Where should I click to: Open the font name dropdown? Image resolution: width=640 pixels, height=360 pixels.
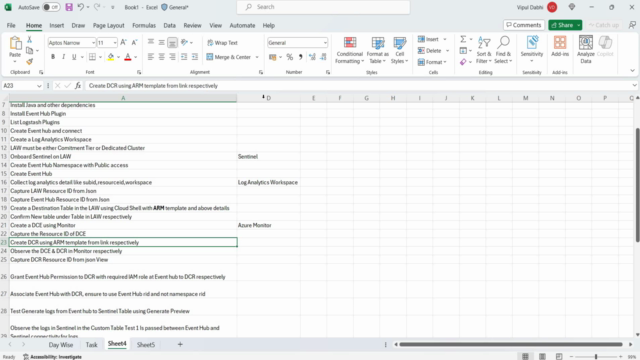pyautogui.click(x=93, y=43)
